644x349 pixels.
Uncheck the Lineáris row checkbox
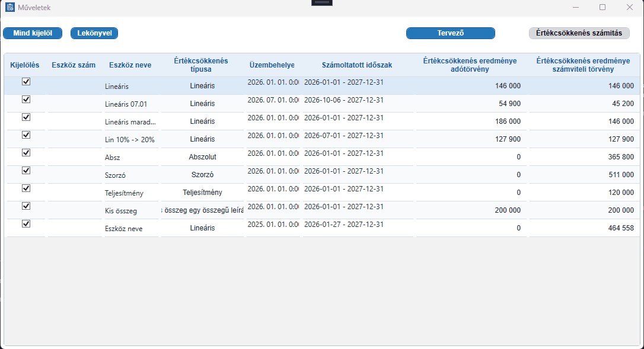point(26,82)
